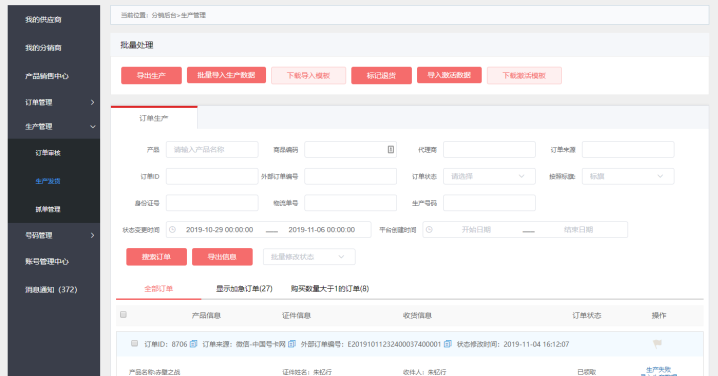Copy the external order number E201910112324…
This screenshot has height=376, width=718.
point(448,344)
